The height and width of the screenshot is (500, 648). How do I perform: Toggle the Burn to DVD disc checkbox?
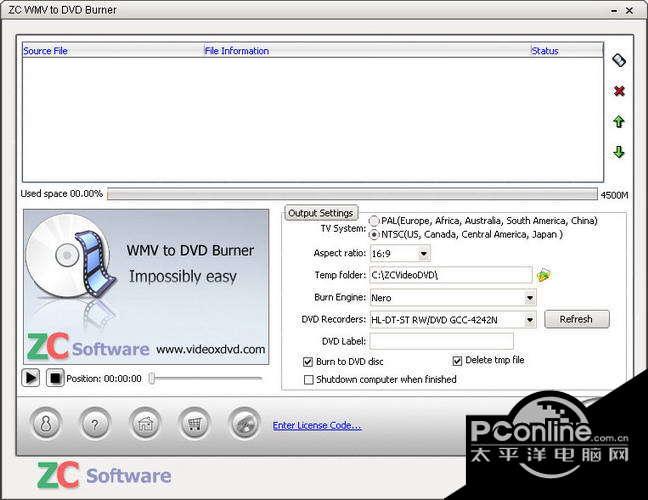pyautogui.click(x=308, y=362)
